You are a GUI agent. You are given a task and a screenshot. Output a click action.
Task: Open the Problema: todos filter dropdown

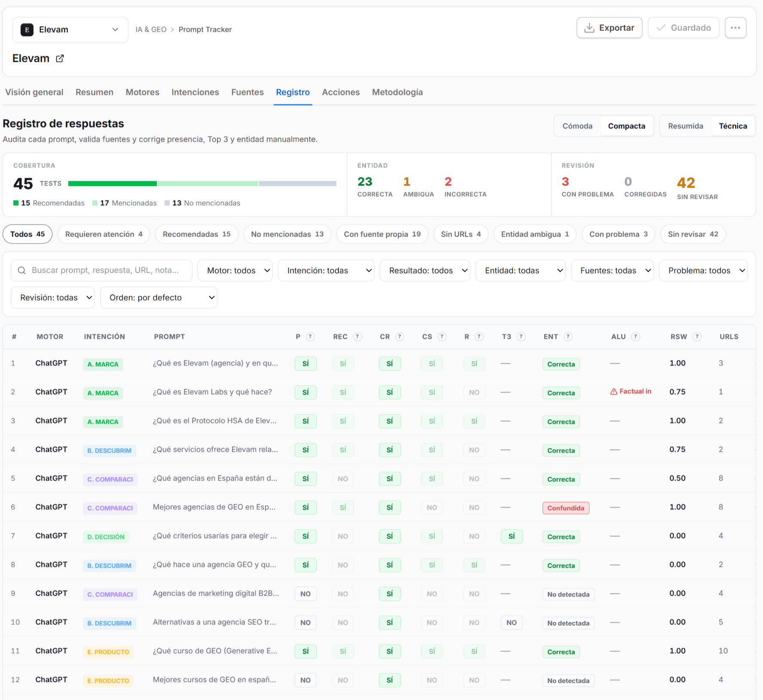click(x=703, y=271)
